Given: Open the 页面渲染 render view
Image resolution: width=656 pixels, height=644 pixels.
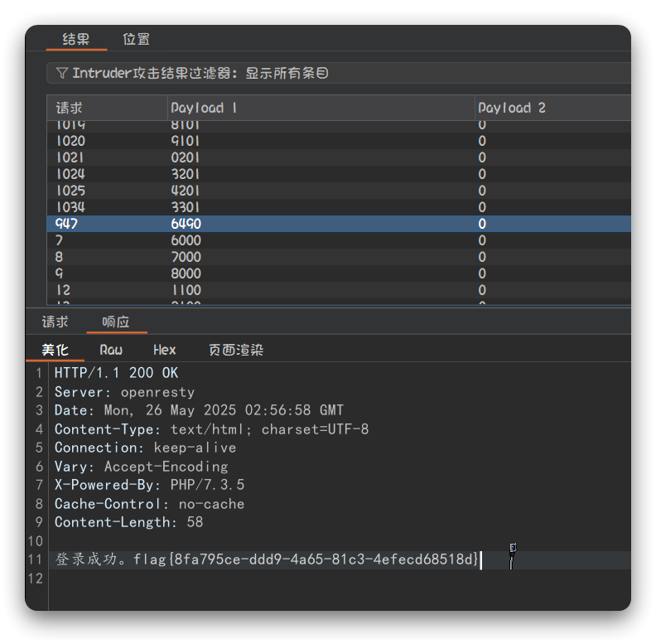Looking at the screenshot, I should point(235,350).
